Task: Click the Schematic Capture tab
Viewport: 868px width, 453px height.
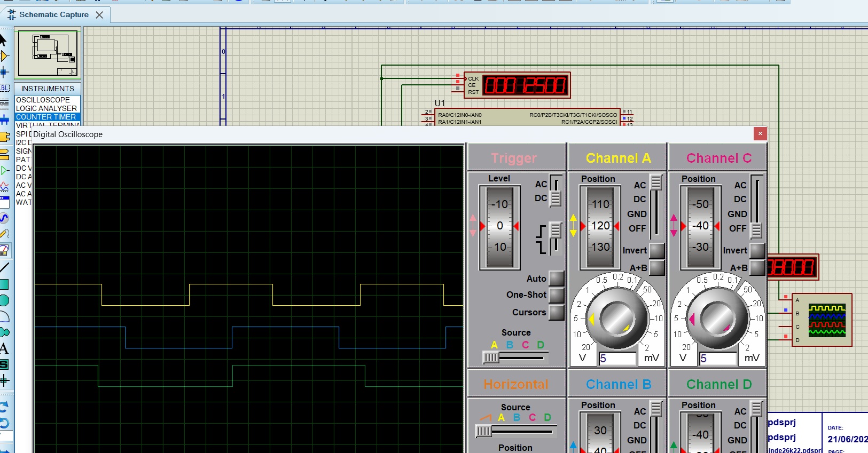Action: point(53,15)
